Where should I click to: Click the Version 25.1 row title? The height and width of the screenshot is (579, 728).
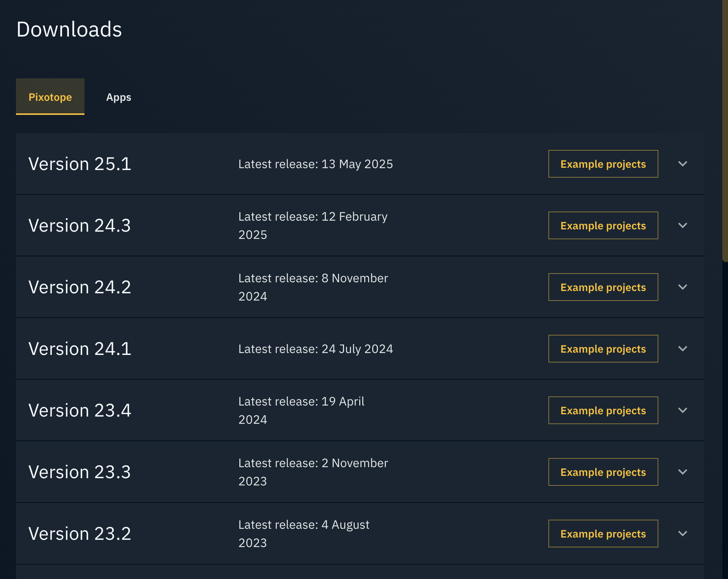80,164
